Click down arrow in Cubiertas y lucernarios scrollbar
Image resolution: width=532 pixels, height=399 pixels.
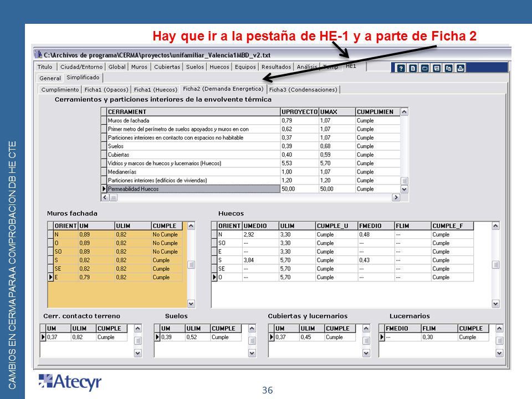(366, 353)
